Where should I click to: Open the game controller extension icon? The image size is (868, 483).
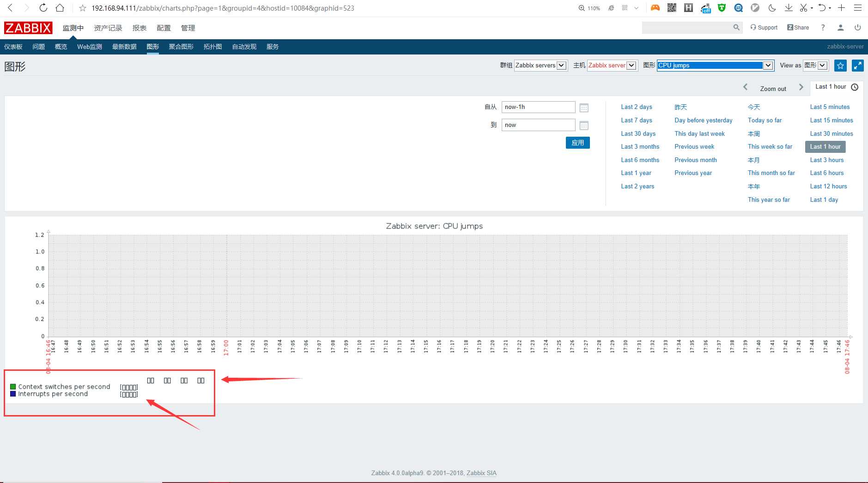click(x=655, y=8)
